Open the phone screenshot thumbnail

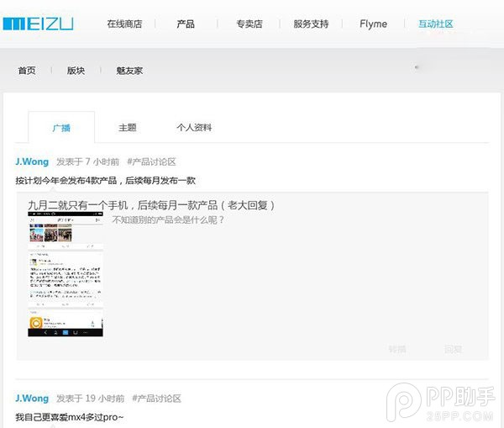pos(66,274)
